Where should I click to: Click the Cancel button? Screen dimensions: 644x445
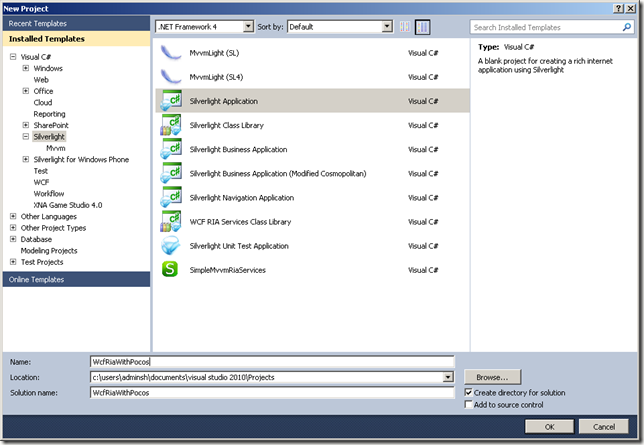[x=604, y=427]
